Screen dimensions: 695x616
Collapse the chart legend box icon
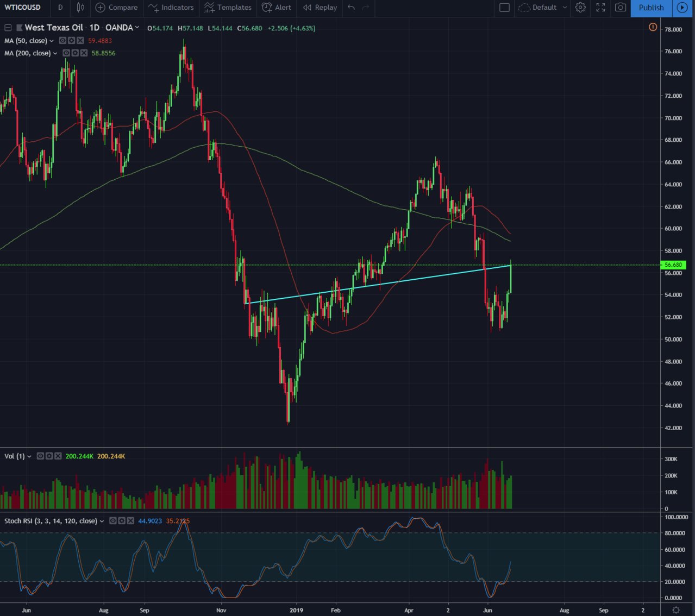tap(8, 28)
